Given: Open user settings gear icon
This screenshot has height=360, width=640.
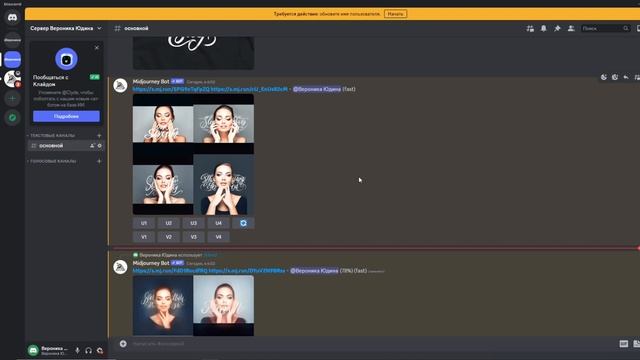Looking at the screenshot, I should [x=100, y=350].
